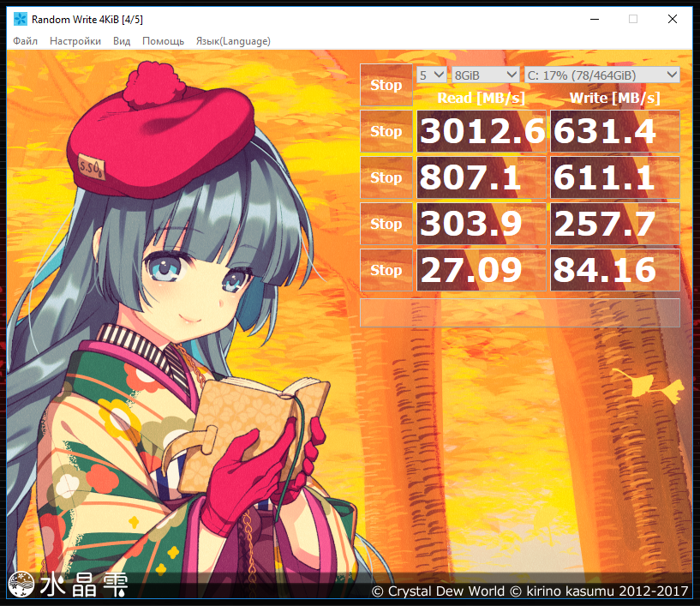Click the write result 257.7
The image size is (700, 606).
pyautogui.click(x=615, y=224)
